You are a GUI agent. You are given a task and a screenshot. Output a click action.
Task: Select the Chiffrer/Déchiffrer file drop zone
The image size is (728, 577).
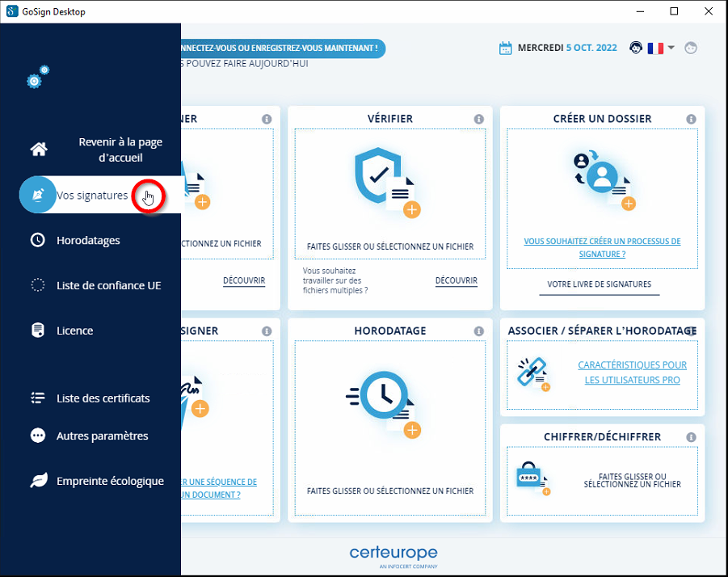click(x=602, y=481)
